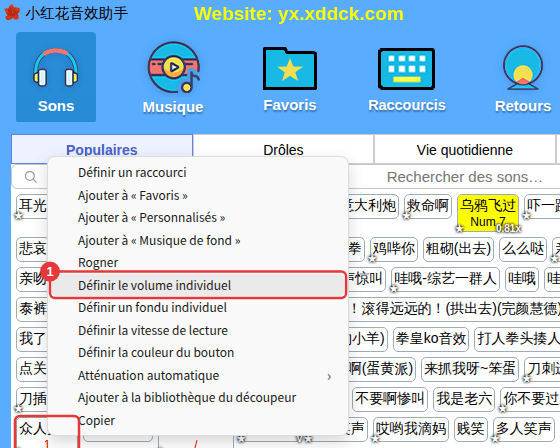Expand the Atténuation automatique submenu
This screenshot has height=448, width=560.
(x=198, y=375)
